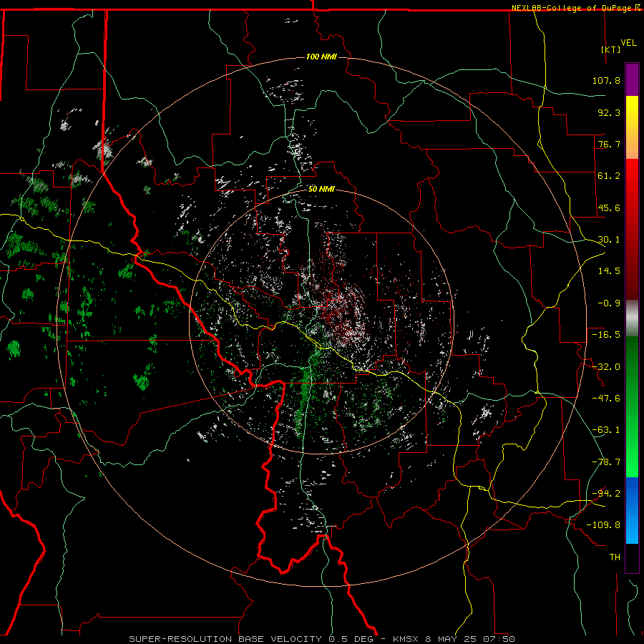Select the -63.1 legend value

[606, 430]
